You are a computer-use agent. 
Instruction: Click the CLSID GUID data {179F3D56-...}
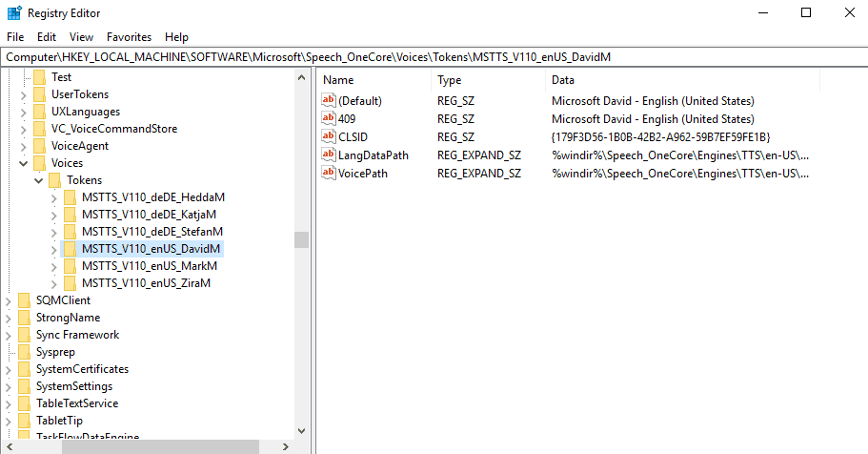tap(660, 137)
